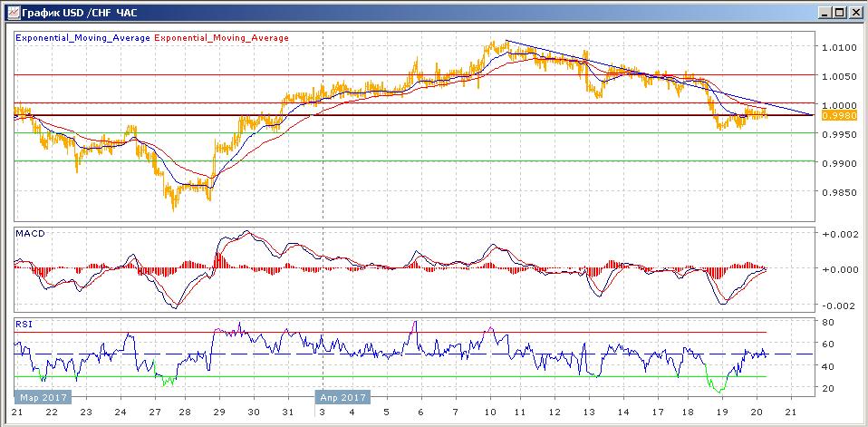Select the MACD indicator panel label
Image resolution: width=868 pixels, height=427 pixels.
(x=30, y=234)
